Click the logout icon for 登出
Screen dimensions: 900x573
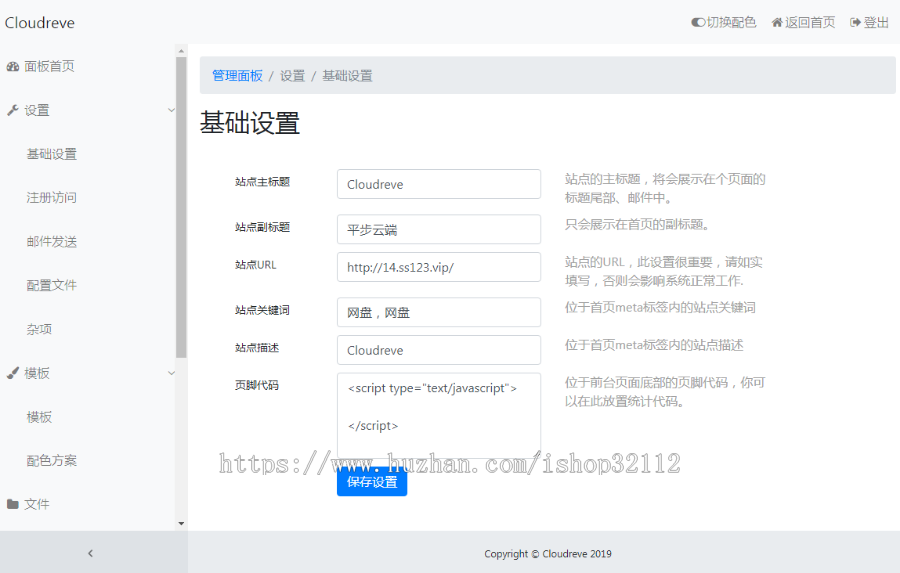point(855,22)
